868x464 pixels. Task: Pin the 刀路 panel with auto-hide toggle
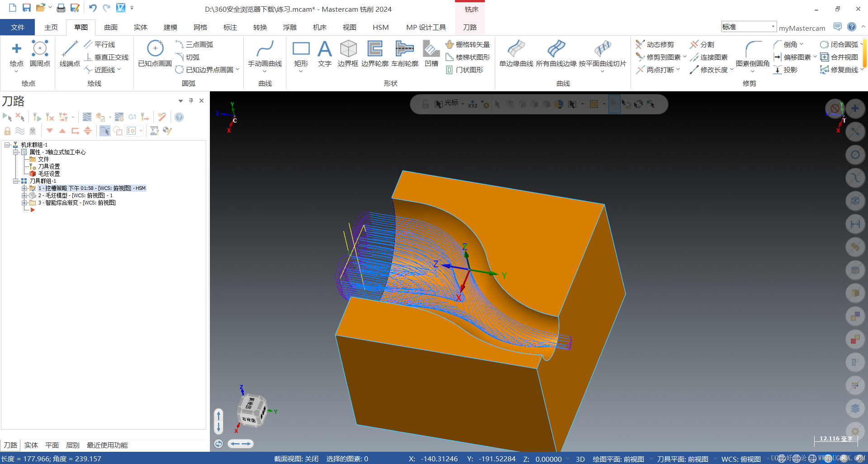191,100
